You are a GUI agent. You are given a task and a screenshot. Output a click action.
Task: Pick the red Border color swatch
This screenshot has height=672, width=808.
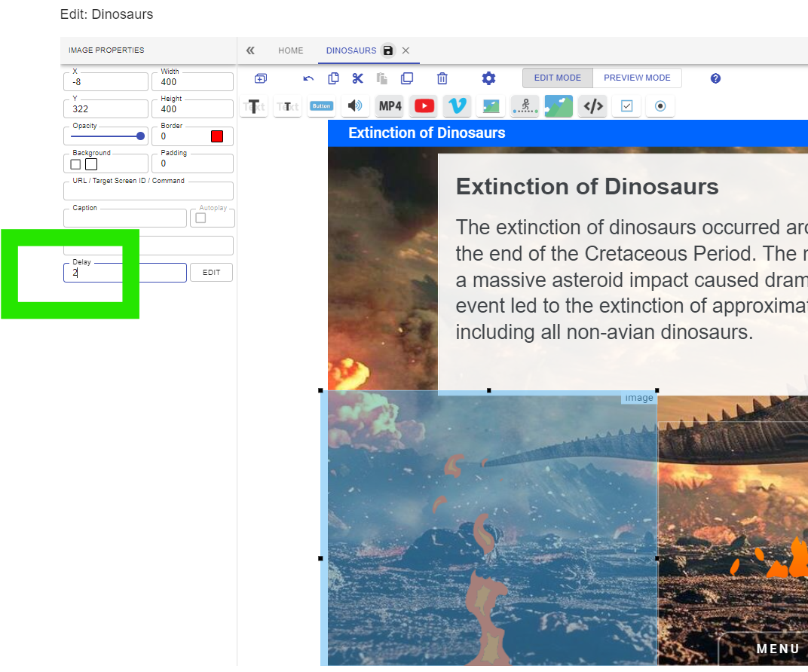click(x=217, y=136)
